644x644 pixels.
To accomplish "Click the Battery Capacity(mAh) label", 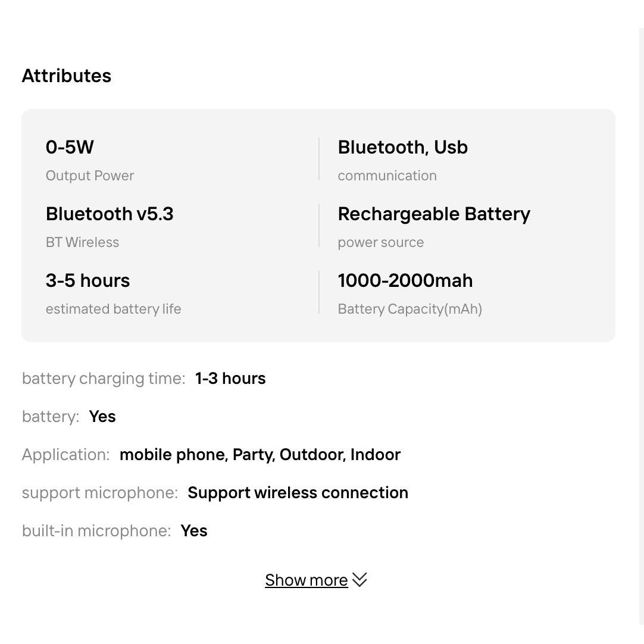I will (409, 309).
